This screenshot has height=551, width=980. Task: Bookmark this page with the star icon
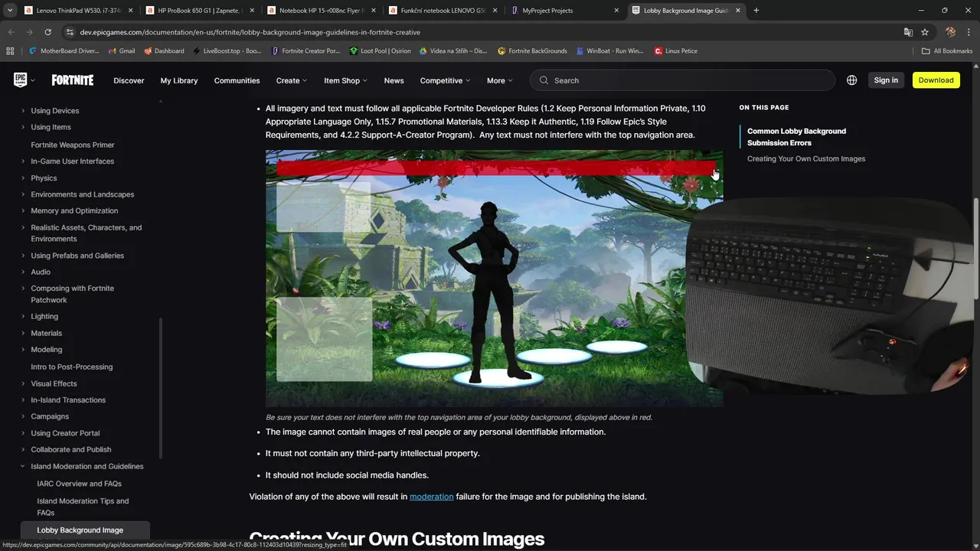coord(925,32)
